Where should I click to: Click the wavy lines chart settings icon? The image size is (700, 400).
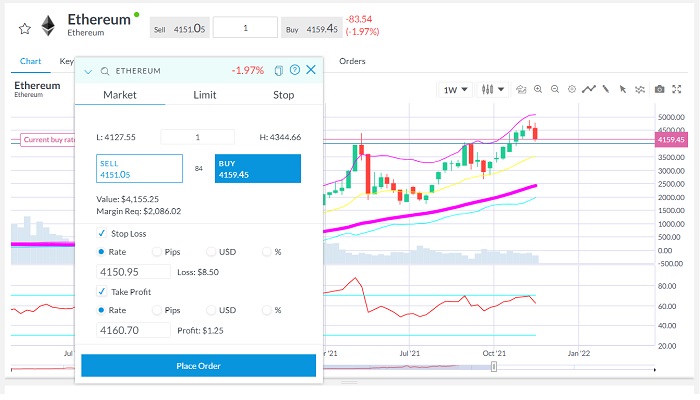tap(640, 89)
